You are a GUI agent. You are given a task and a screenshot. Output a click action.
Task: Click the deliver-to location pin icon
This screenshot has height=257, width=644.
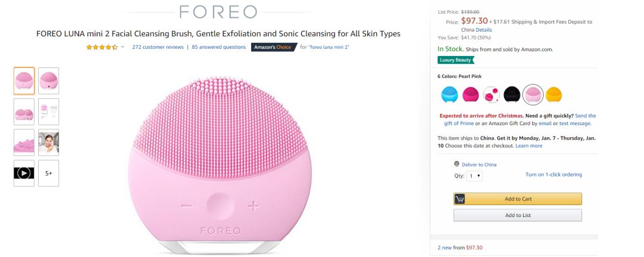pyautogui.click(x=457, y=164)
